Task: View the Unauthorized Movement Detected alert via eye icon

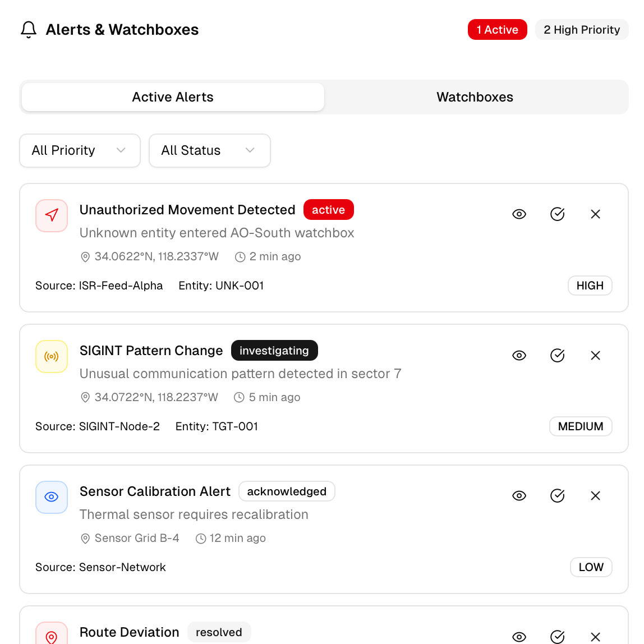Action: [519, 214]
